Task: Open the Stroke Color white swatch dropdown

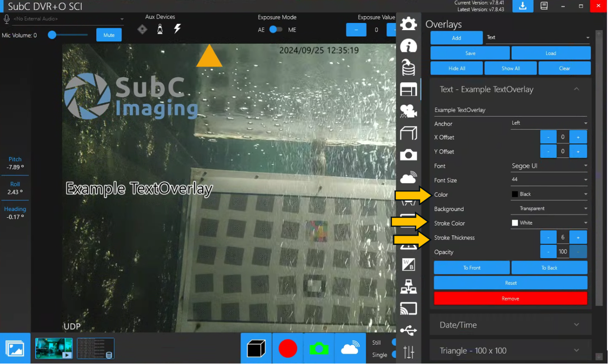Action: [549, 223]
